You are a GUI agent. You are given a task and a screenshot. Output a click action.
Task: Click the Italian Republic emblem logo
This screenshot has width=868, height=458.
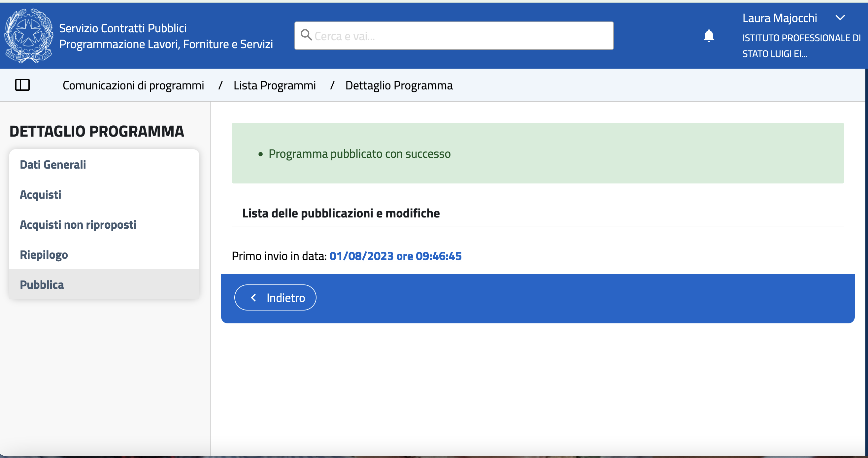pyautogui.click(x=29, y=36)
